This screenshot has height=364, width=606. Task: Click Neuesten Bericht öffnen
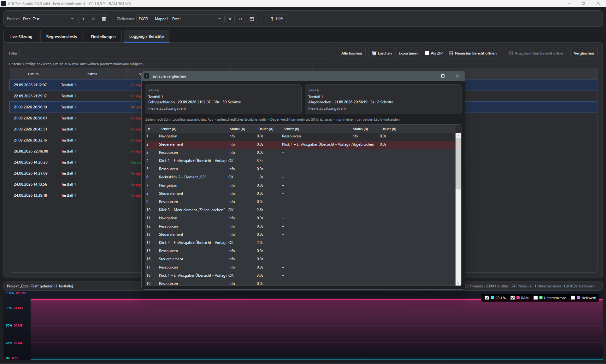tap(473, 53)
